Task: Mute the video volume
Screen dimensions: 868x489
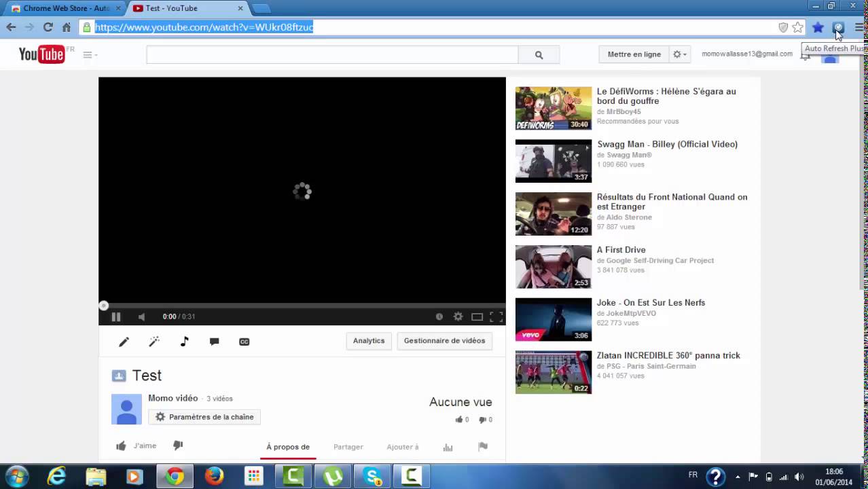Action: (141, 316)
